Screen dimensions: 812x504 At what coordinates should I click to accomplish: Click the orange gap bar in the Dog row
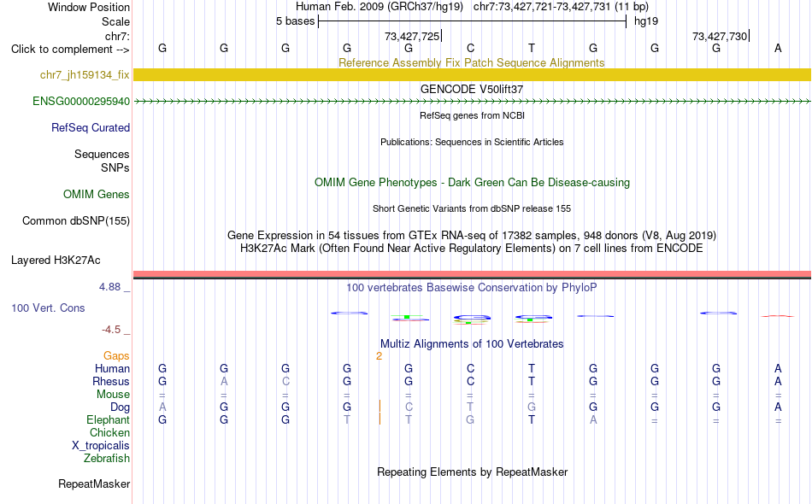pos(380,406)
